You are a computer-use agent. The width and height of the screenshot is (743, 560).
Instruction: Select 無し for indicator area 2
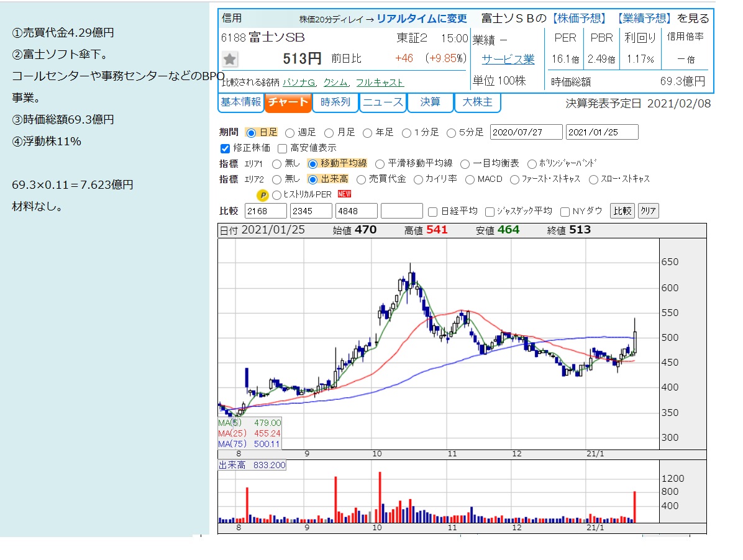pyautogui.click(x=276, y=180)
